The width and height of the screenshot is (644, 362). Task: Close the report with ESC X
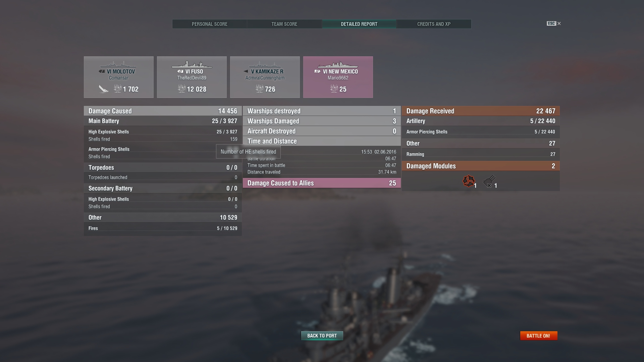point(554,23)
